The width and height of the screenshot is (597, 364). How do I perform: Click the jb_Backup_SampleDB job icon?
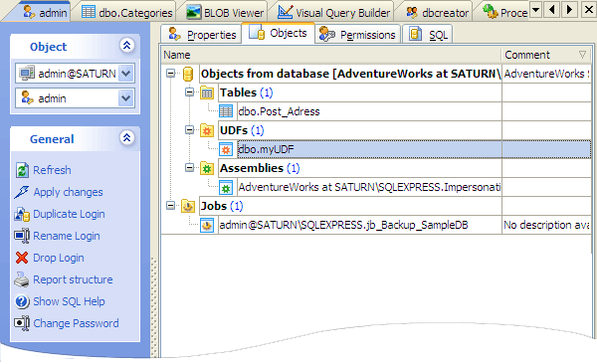coord(207,226)
